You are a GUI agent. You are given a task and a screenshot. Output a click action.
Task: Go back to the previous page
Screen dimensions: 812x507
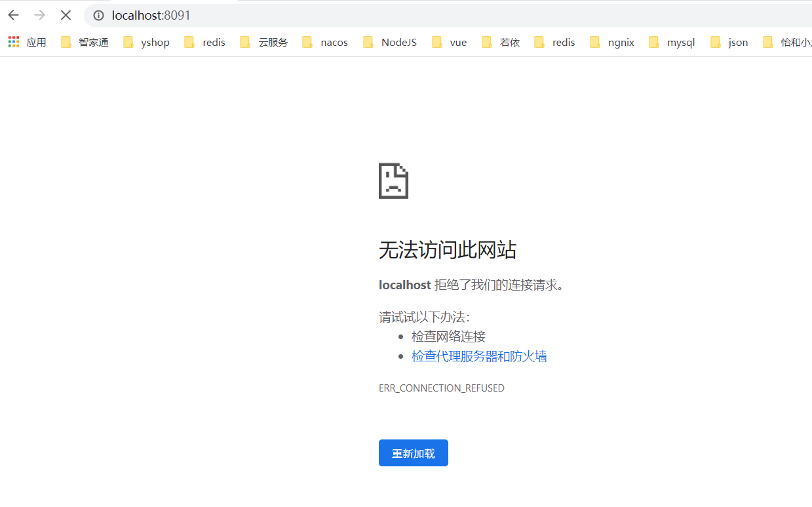14,15
